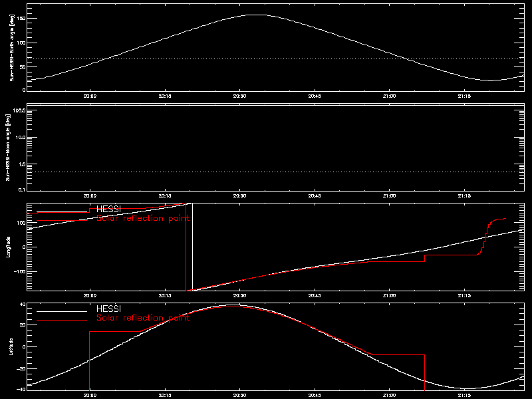The image size is (532, 399).
Task: Click the 100.0 tick in Noon angle panel
Action: tap(19, 110)
